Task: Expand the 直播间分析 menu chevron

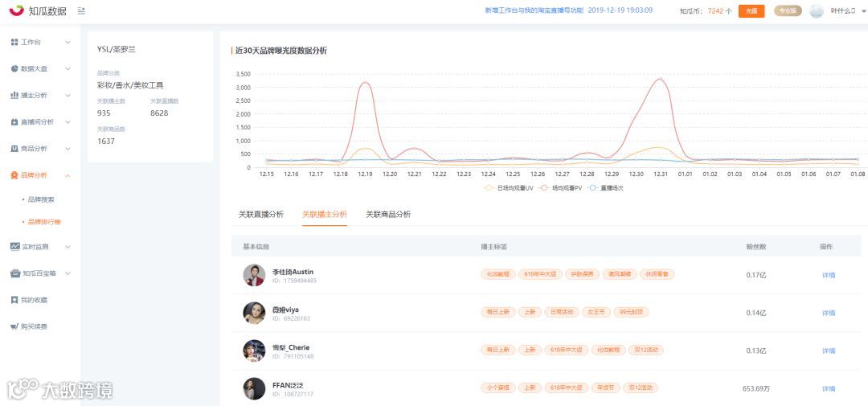Action: 68,122
